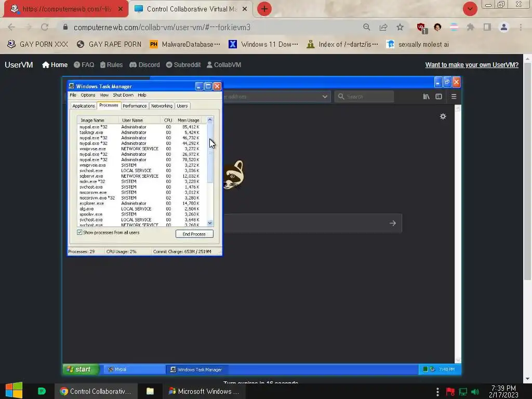Switch to the Users tab
Image resolution: width=532 pixels, height=399 pixels.
[182, 106]
